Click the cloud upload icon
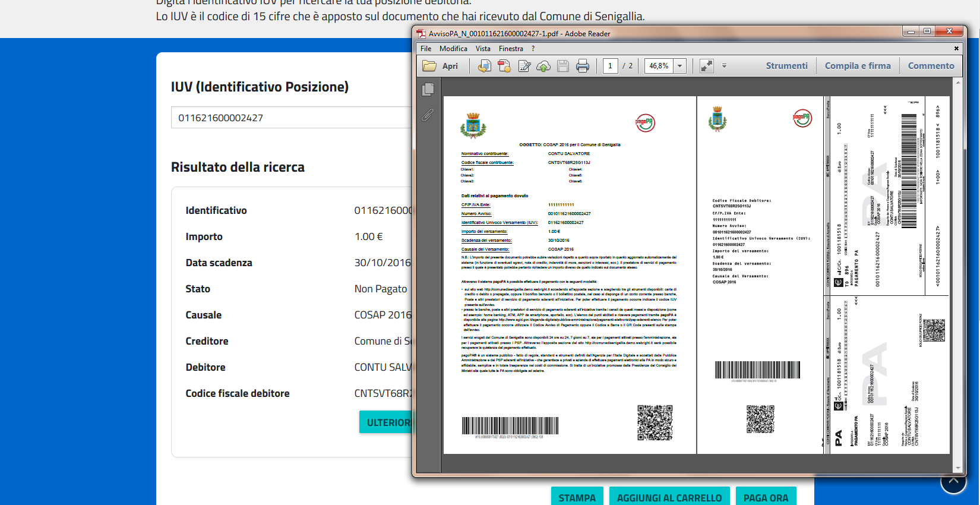The height and width of the screenshot is (505, 980). (x=543, y=66)
